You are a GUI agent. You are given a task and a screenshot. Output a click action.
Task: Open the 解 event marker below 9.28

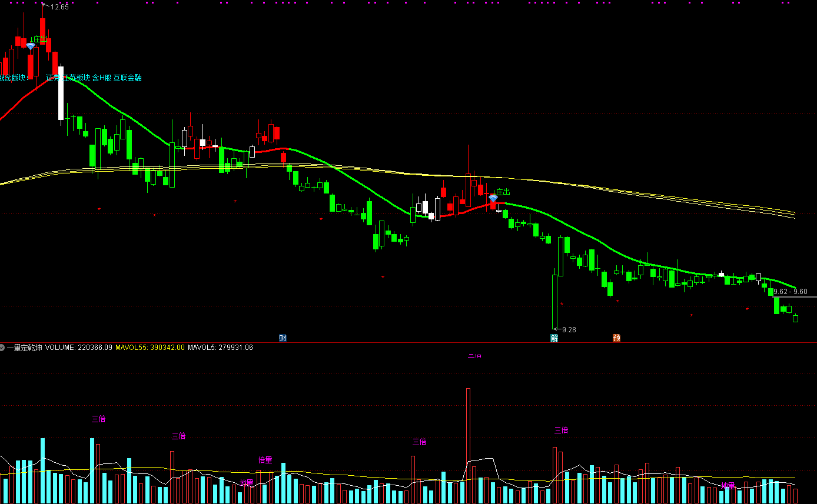click(x=554, y=338)
